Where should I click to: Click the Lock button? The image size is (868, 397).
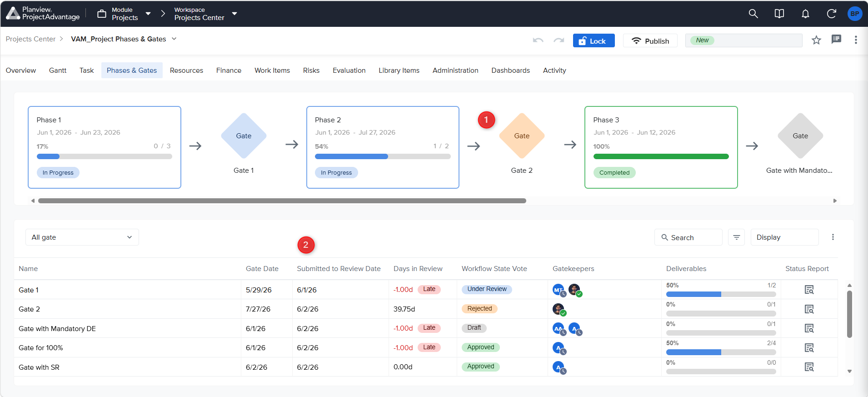[x=594, y=40]
